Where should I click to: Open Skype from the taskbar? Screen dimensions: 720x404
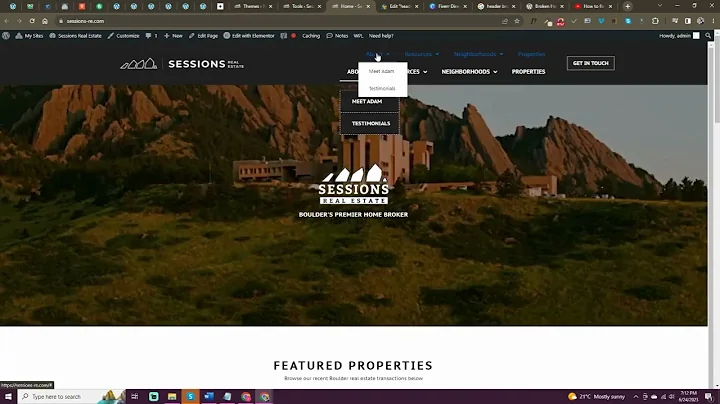191,397
